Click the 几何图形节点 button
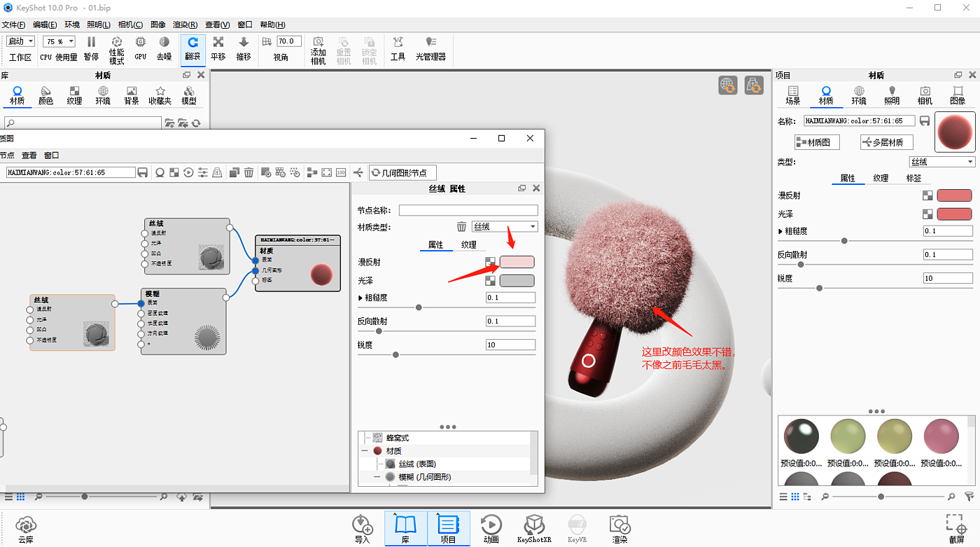Image resolution: width=980 pixels, height=547 pixels. [402, 172]
